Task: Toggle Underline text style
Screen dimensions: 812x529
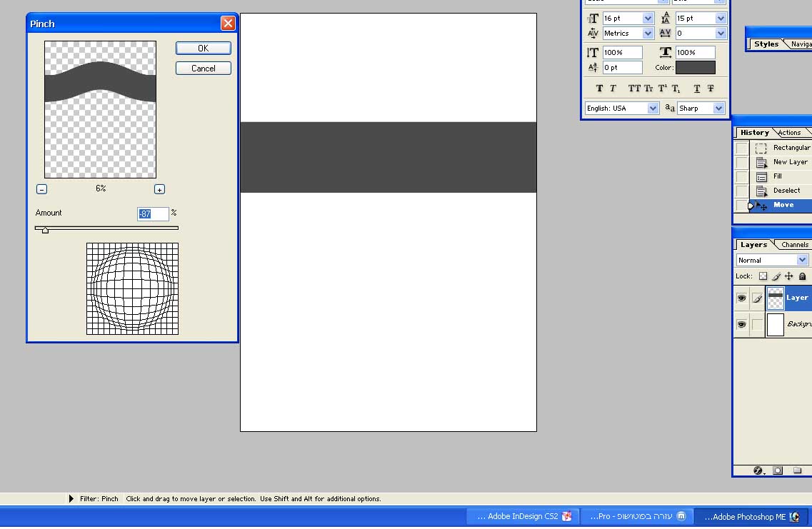Action: 697,89
